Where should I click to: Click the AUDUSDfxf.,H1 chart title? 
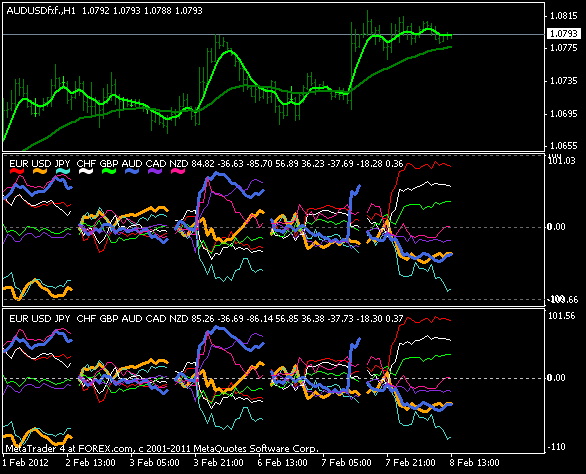click(41, 11)
